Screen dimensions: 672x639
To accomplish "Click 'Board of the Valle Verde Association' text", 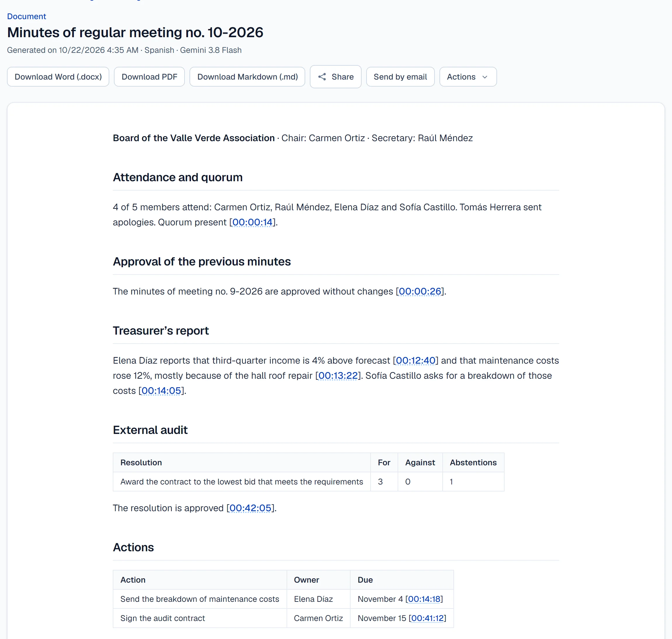I will [x=194, y=138].
